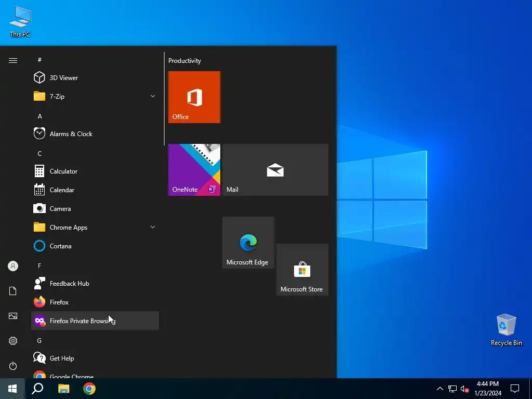Image resolution: width=532 pixels, height=399 pixels.
Task: Open the network status tray icon
Action: (x=453, y=389)
